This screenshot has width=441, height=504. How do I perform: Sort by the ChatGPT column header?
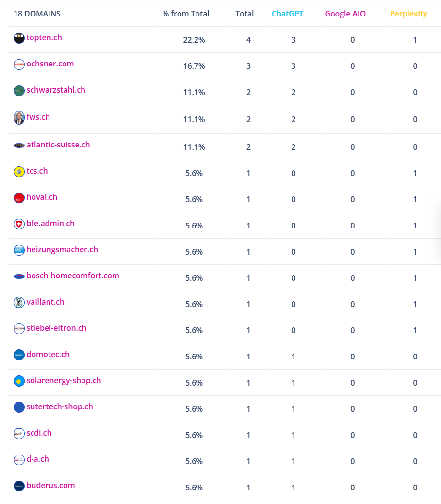tap(287, 14)
